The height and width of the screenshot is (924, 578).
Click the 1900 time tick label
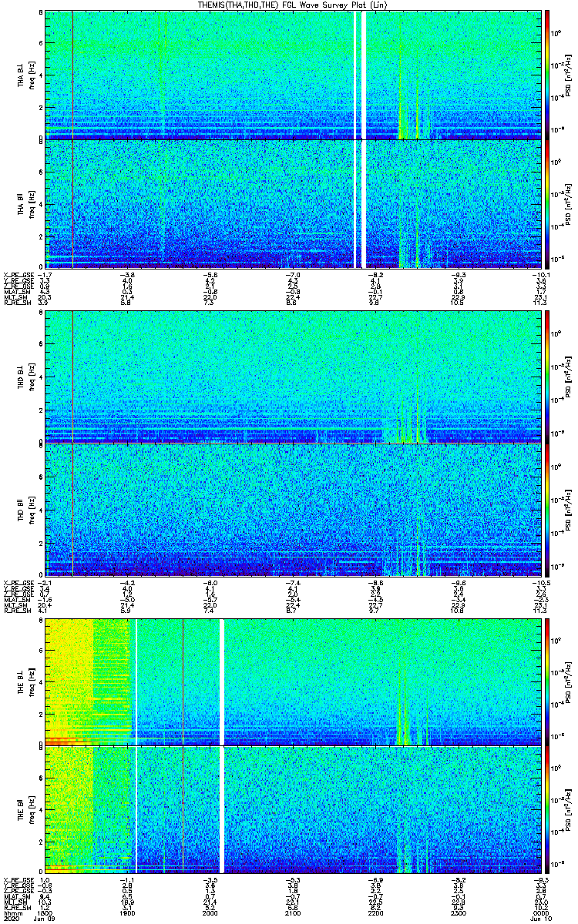point(128,912)
